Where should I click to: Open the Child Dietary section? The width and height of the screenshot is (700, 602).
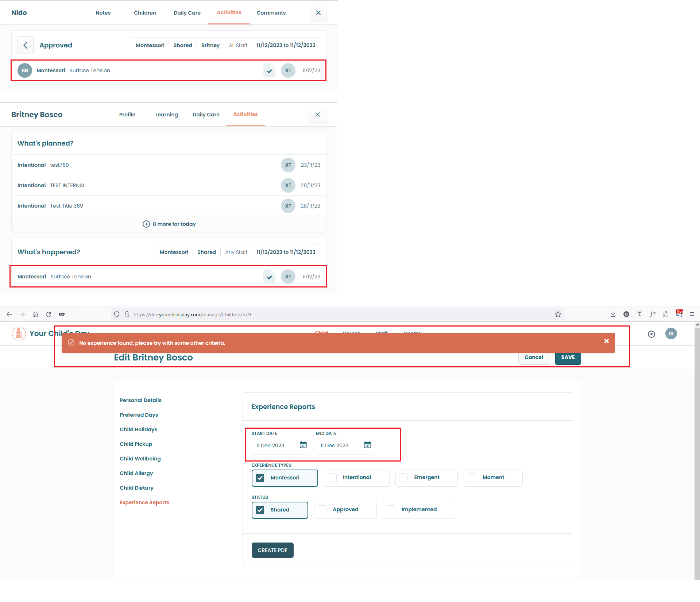(136, 488)
